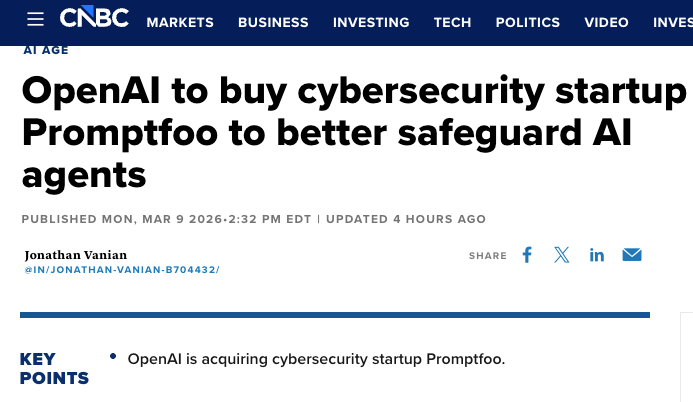Share article on X
Screen dimensions: 693x402
click(562, 255)
